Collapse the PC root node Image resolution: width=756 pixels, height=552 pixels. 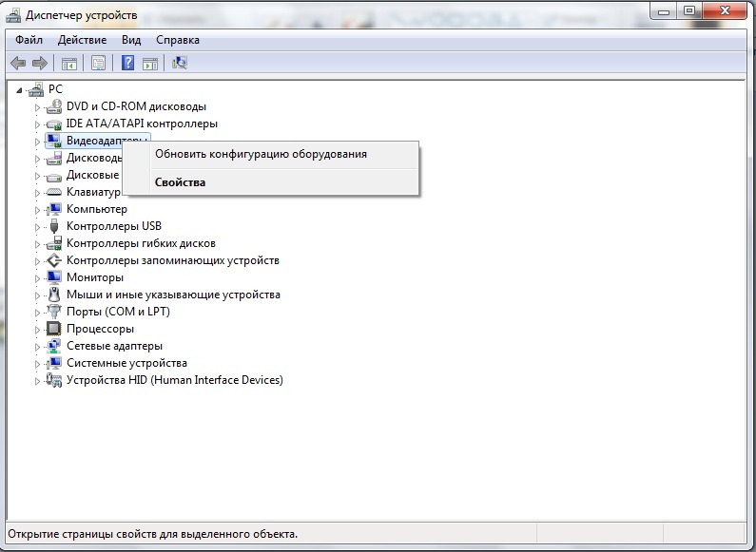pyautogui.click(x=19, y=90)
